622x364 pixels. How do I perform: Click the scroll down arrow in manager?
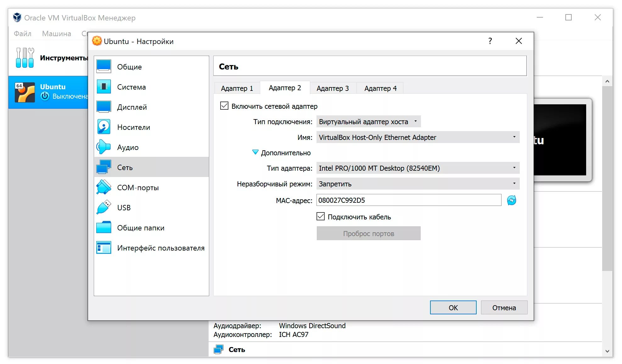click(607, 351)
